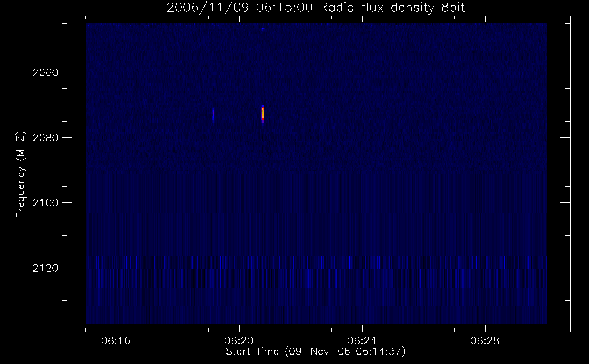Viewport: 589px width, 364px height.
Task: Select the 'Frequency (MHZ)' axis label
Action: pyautogui.click(x=20, y=175)
